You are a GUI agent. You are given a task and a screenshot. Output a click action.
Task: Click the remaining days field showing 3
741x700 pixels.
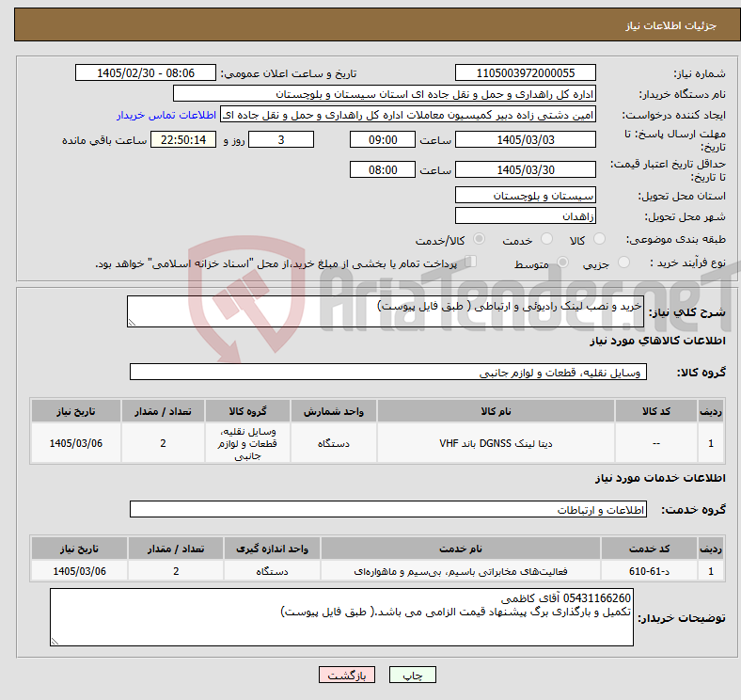coord(281,139)
